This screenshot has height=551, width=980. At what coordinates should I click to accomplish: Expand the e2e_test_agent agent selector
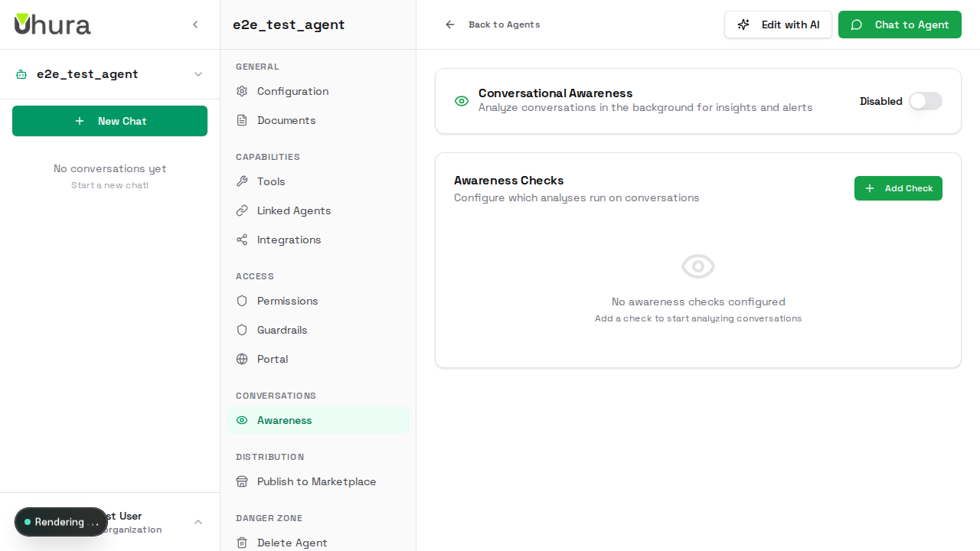(x=198, y=74)
